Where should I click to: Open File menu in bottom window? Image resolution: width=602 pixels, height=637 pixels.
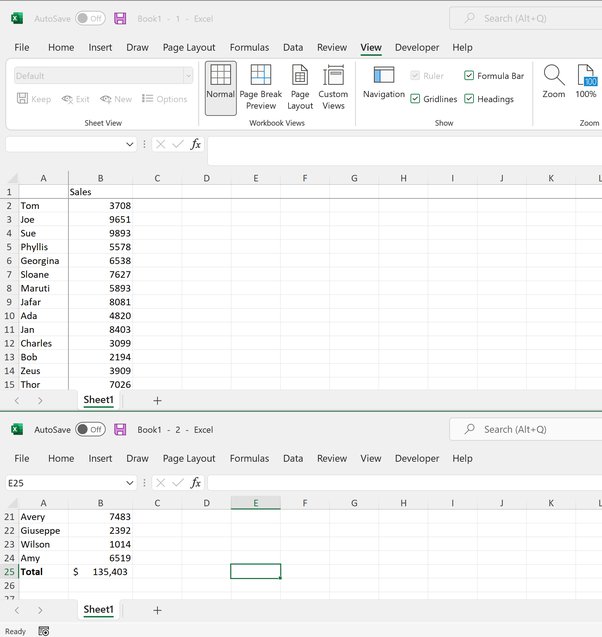(22, 458)
